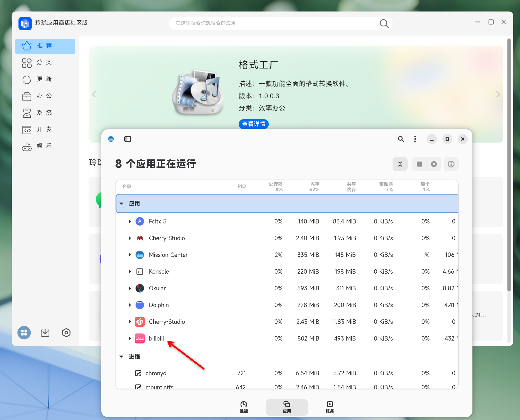The height and width of the screenshot is (420, 520).
Task: Open store settings via the gear icon
Action: pos(66,333)
